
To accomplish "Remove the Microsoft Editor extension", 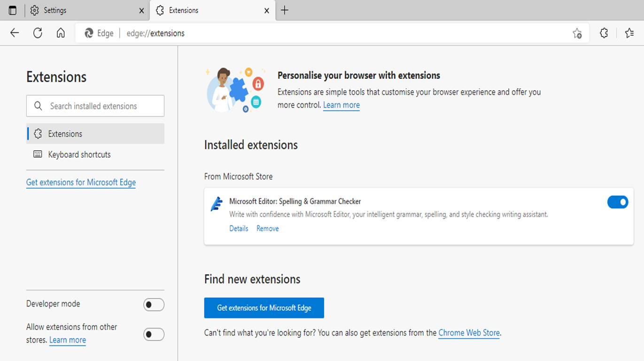I will [x=267, y=228].
